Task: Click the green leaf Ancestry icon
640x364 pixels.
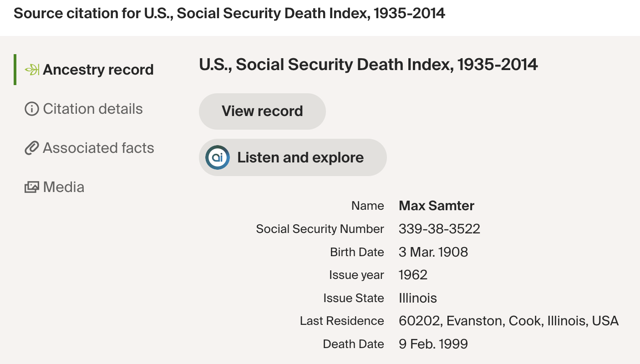Action: click(x=32, y=70)
